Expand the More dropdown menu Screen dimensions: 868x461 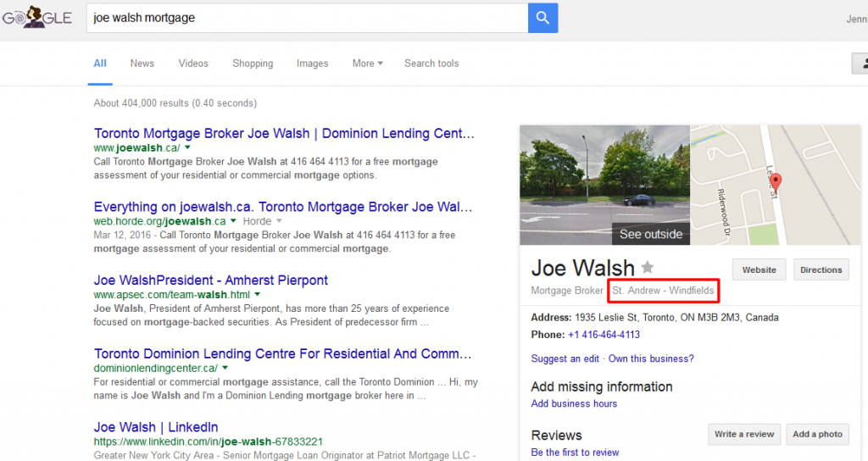[368, 64]
